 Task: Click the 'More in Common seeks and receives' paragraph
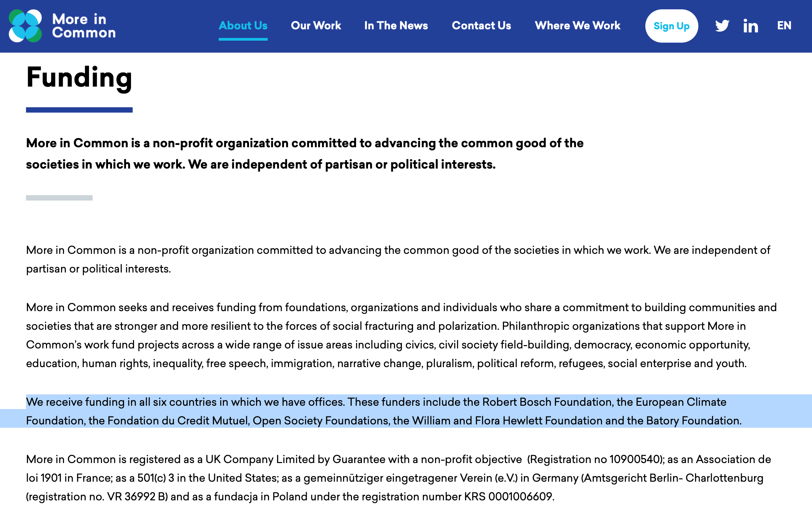[x=401, y=336]
